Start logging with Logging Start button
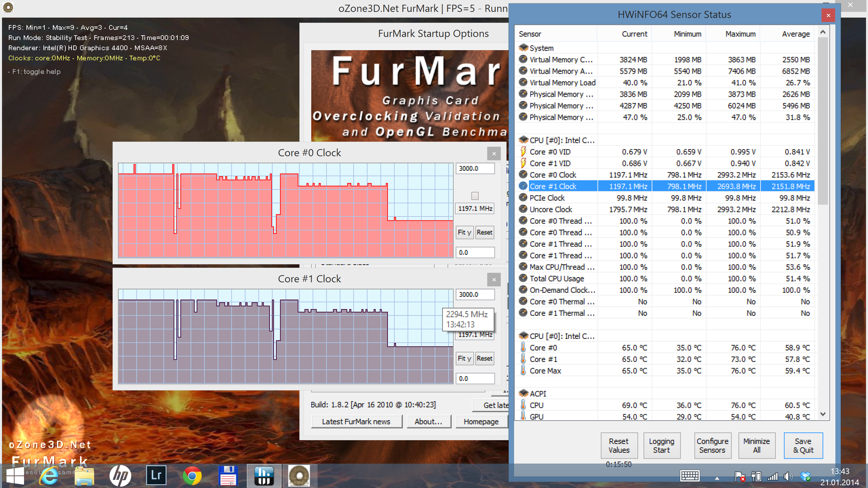This screenshot has width=868, height=488. pos(661,446)
